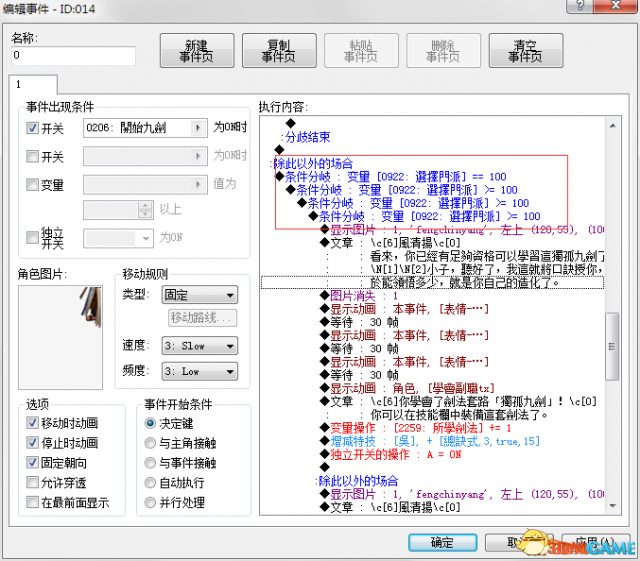Image resolution: width=640 pixels, height=561 pixels.
Task: Click the 复制事件页 button
Action: [x=279, y=51]
